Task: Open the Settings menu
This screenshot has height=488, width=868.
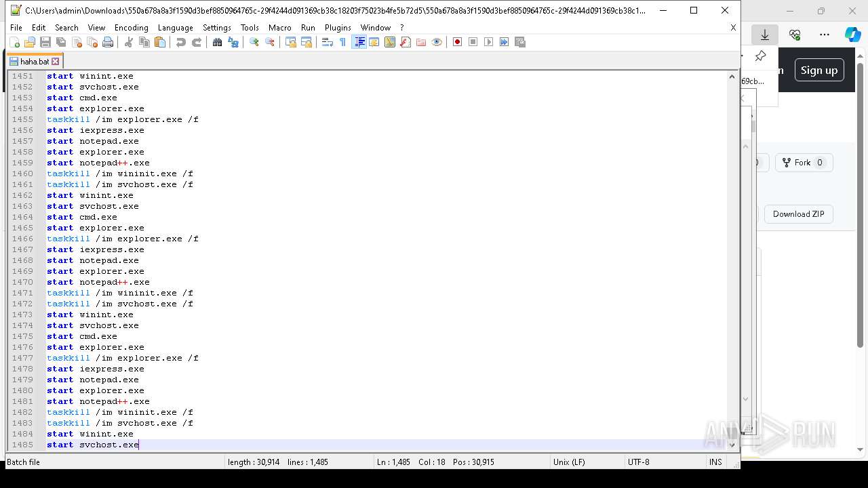Action: tap(217, 28)
